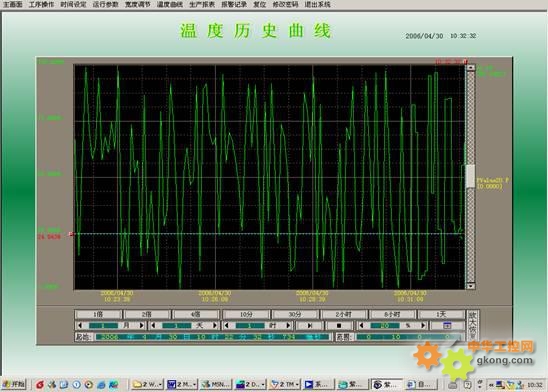Click the fourth quick launch icon
The image size is (548, 392).
77,385
